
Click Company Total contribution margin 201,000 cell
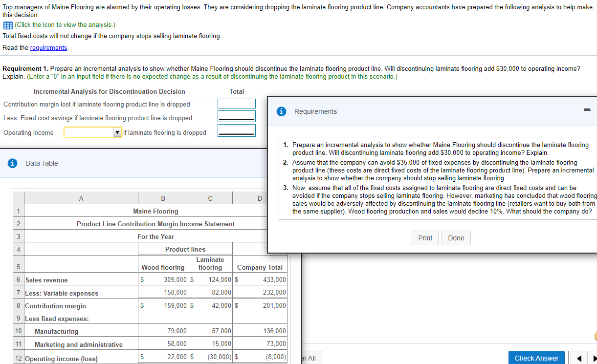tap(260, 306)
